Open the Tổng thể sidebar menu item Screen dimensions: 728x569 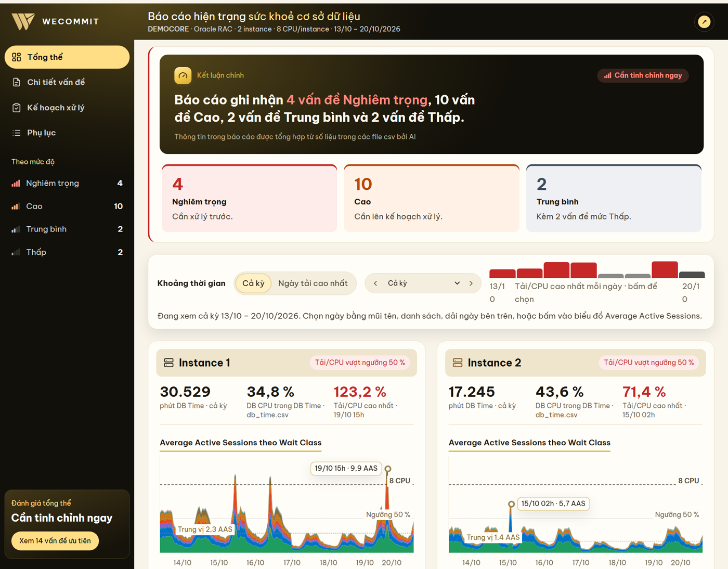click(67, 57)
